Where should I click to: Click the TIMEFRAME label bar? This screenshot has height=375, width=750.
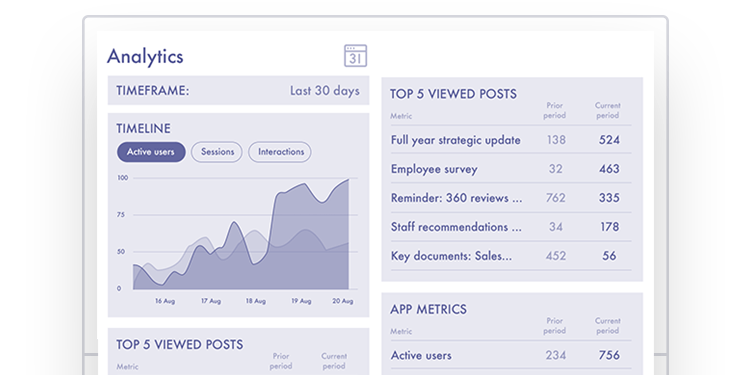click(238, 90)
